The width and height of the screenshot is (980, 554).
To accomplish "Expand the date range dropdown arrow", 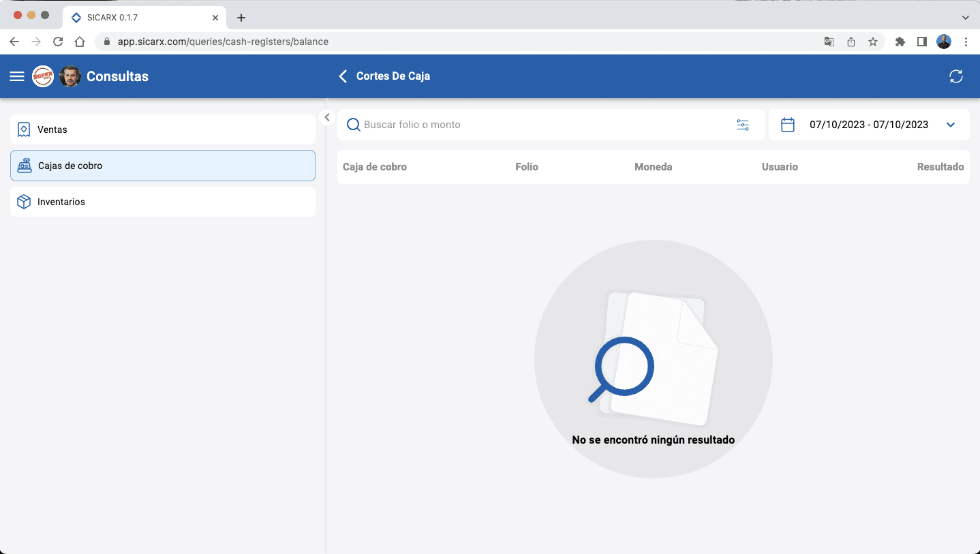I will pyautogui.click(x=951, y=125).
